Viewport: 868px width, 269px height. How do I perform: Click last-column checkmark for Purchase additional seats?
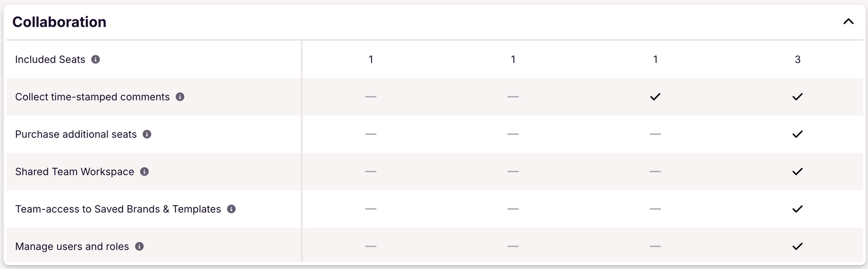tap(798, 134)
